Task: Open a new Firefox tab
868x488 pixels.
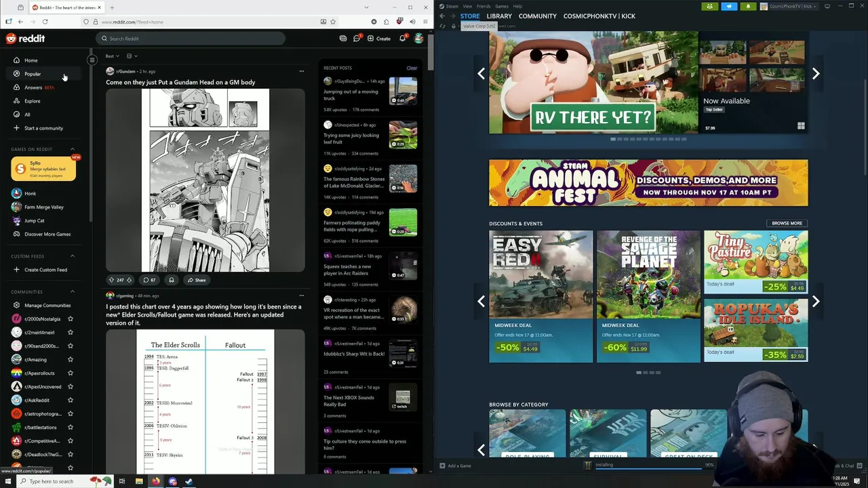Action: 112,7
